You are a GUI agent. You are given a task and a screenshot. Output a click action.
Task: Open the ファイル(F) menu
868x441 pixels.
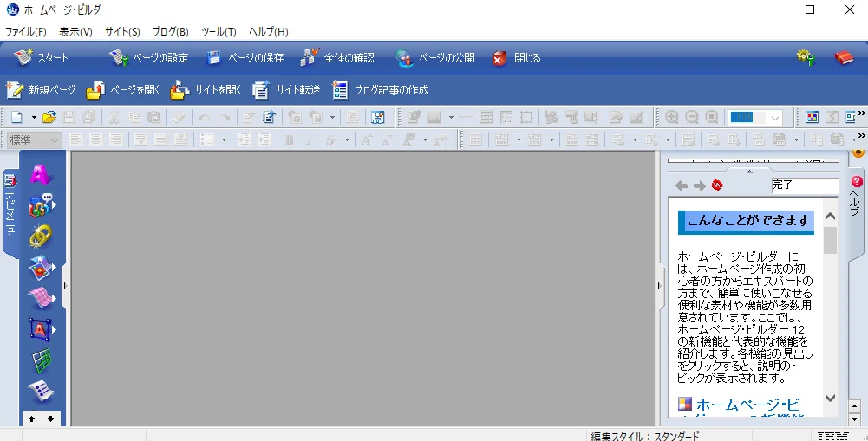[x=25, y=31]
